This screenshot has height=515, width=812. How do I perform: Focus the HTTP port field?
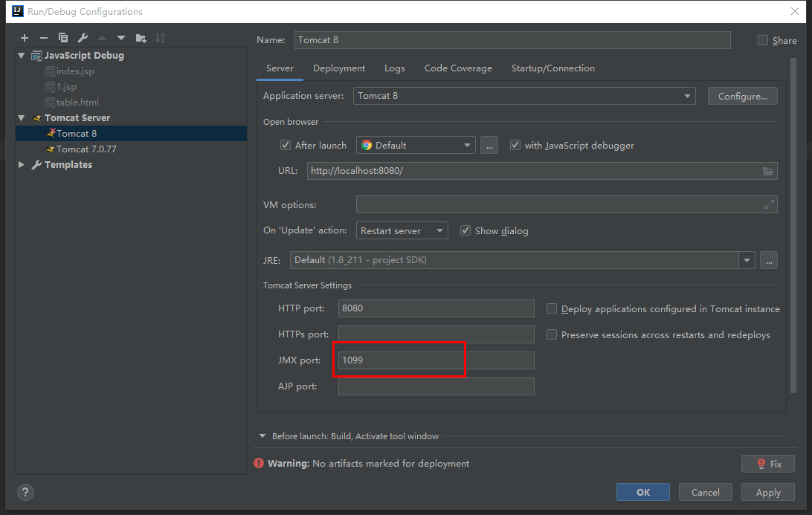tap(436, 308)
